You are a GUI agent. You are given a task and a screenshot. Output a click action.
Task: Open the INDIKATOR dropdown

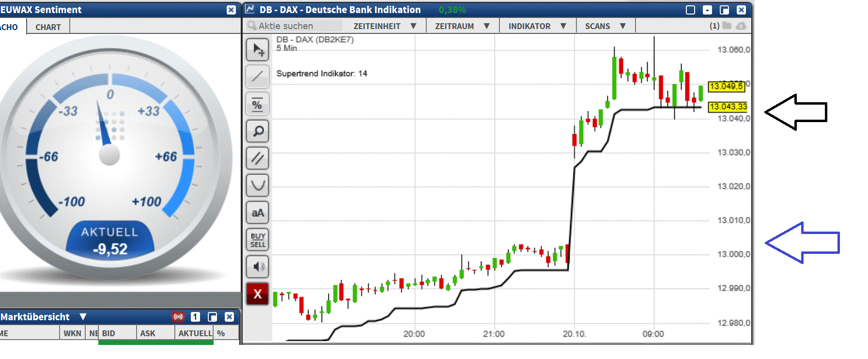[x=538, y=26]
